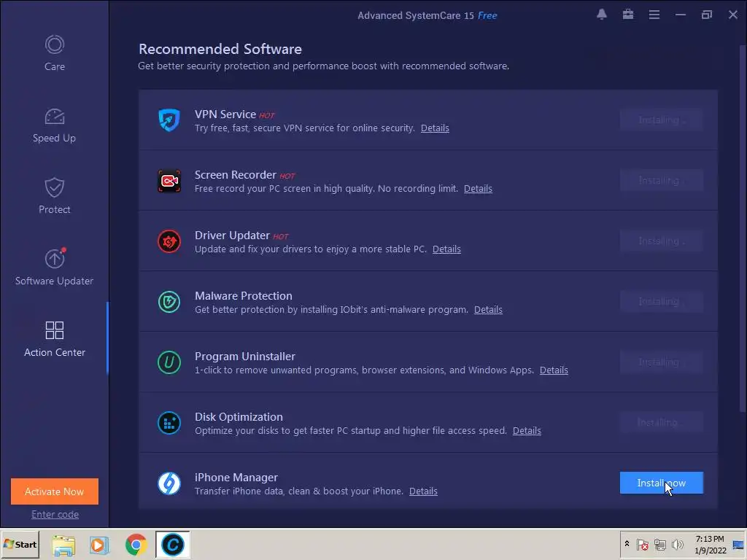Viewport: 747px width, 560px height.
Task: Click the Start button
Action: (20, 544)
